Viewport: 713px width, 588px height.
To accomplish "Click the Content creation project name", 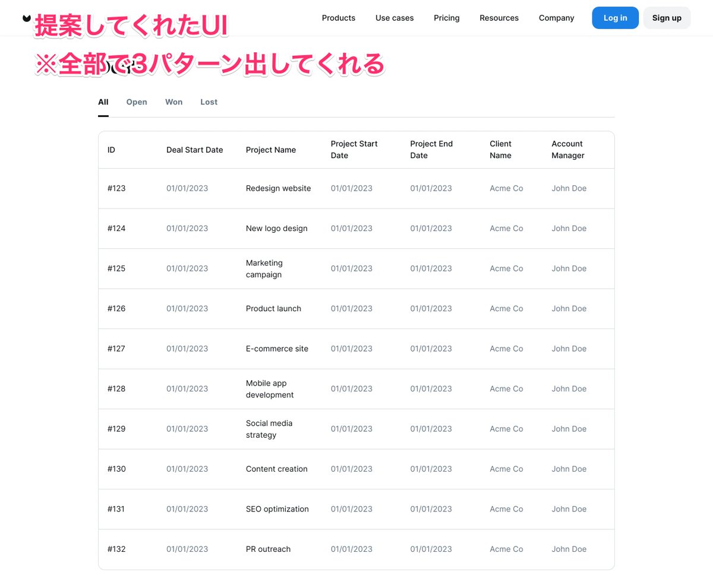I will coord(277,469).
